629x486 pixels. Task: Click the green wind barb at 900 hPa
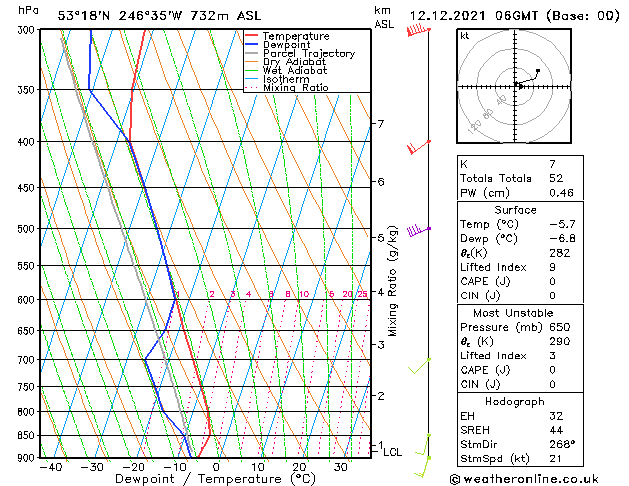tap(422, 466)
